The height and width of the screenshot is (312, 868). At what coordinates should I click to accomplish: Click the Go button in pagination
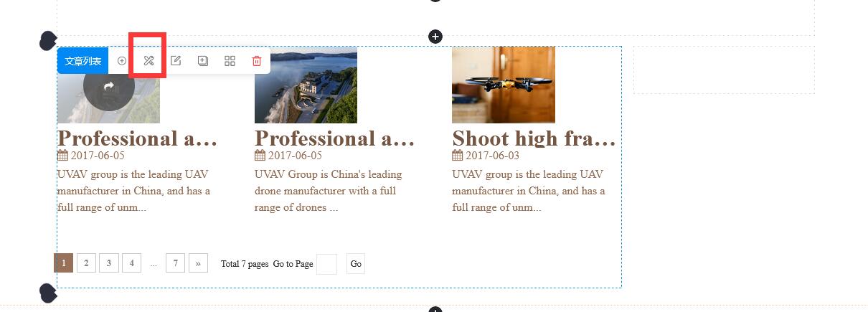pyautogui.click(x=356, y=264)
